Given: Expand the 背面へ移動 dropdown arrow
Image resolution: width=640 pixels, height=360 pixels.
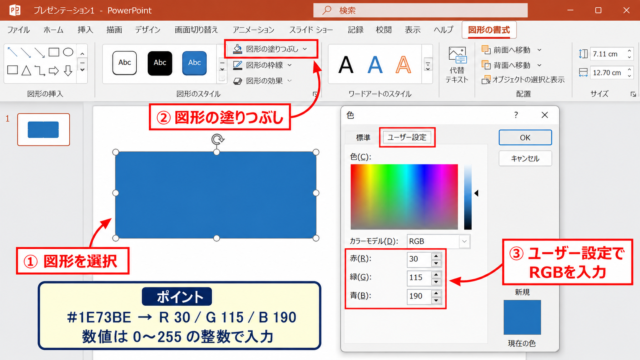Looking at the screenshot, I should pos(539,65).
